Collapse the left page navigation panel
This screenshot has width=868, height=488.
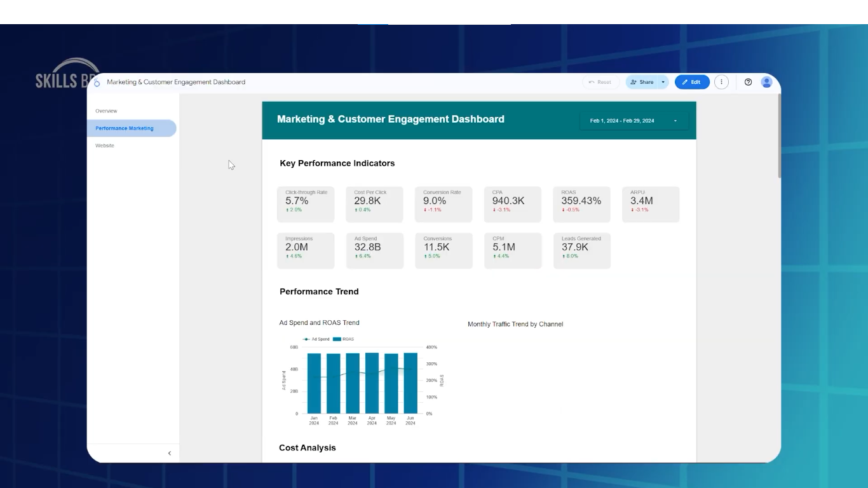coord(169,453)
